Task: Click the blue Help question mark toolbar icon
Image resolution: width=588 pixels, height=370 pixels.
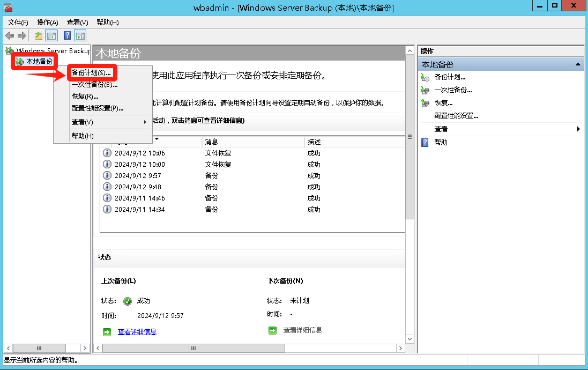Action: click(x=68, y=36)
